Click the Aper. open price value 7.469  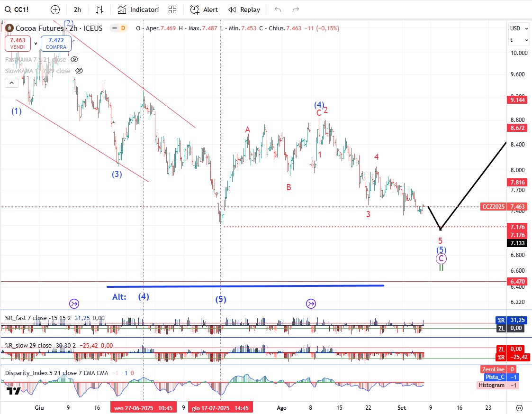pos(168,28)
